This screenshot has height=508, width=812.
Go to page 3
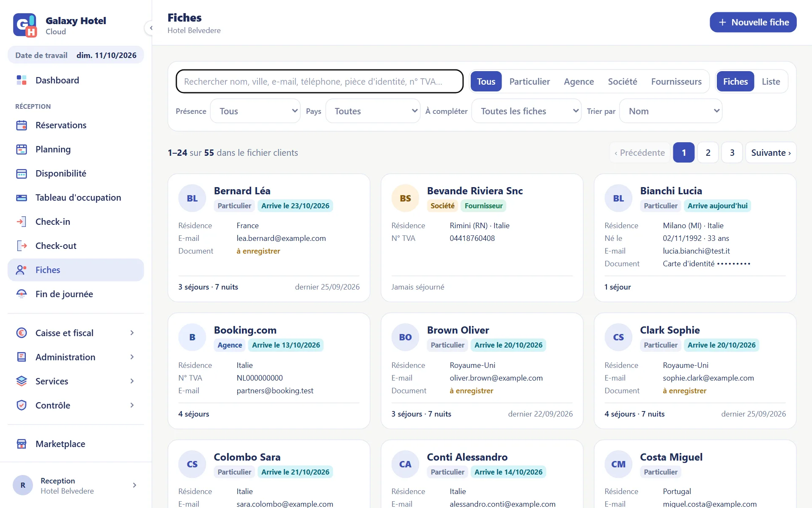[732, 152]
